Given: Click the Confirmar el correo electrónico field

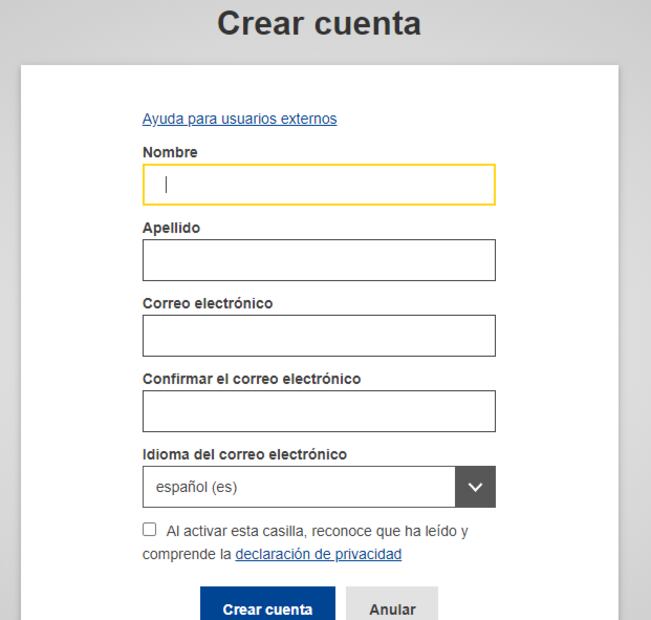Looking at the screenshot, I should pyautogui.click(x=319, y=411).
